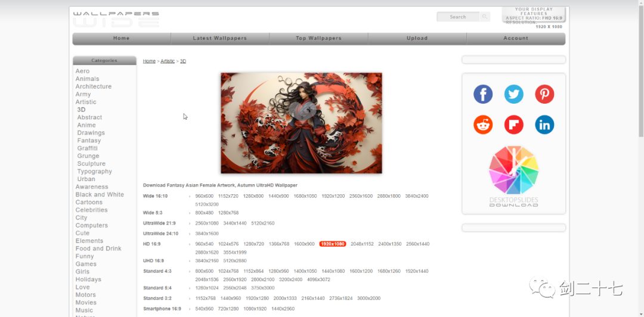Click the wallpaper preview thumbnail

tap(302, 123)
